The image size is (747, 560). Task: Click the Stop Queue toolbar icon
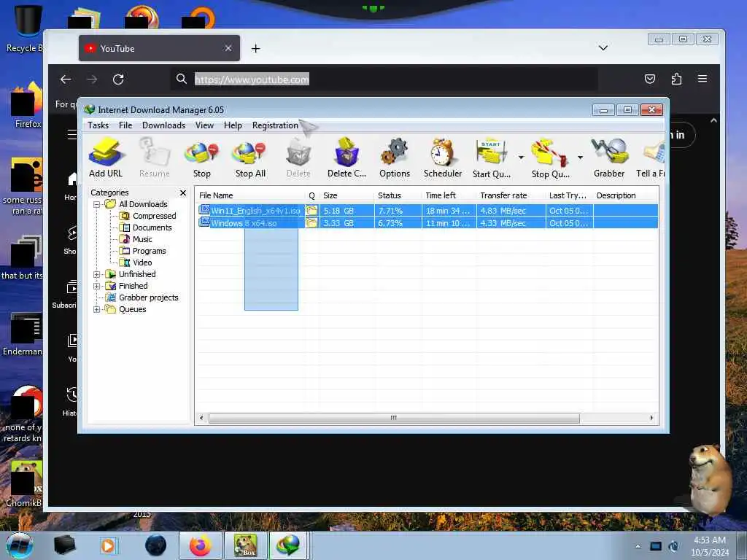point(550,157)
